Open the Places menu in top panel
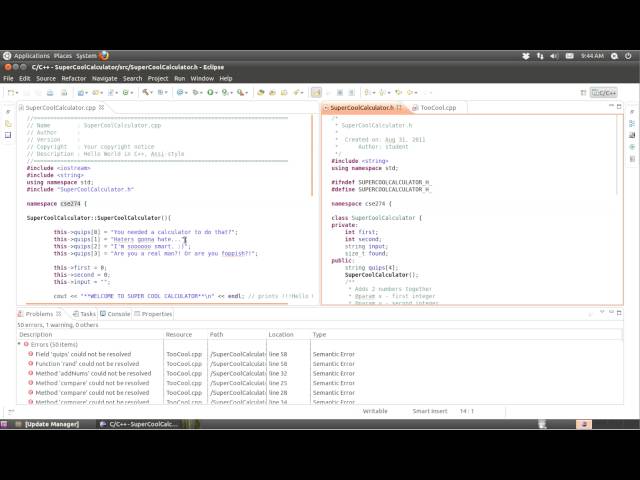This screenshot has height=480, width=640. (x=62, y=56)
